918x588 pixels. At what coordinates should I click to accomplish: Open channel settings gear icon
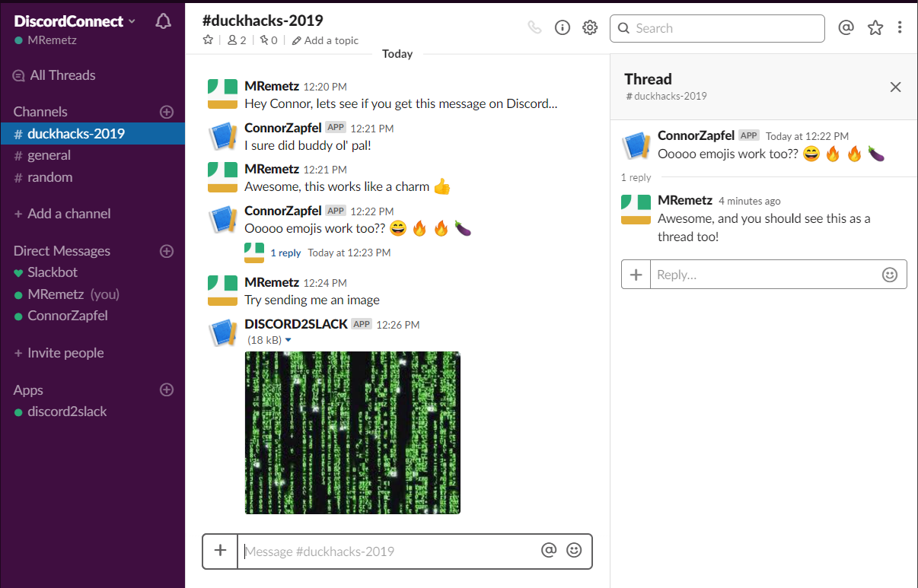tap(590, 28)
